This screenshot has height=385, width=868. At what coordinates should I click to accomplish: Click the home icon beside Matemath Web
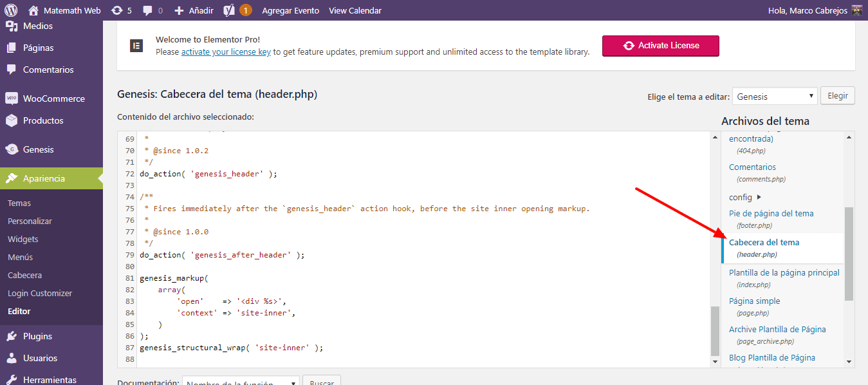pos(33,10)
